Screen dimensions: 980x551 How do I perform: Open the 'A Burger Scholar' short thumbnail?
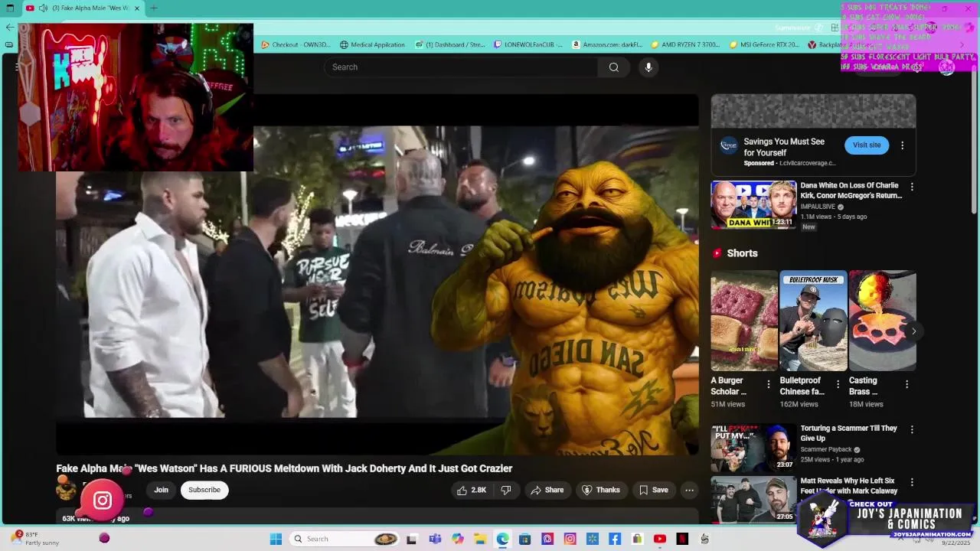[744, 321]
